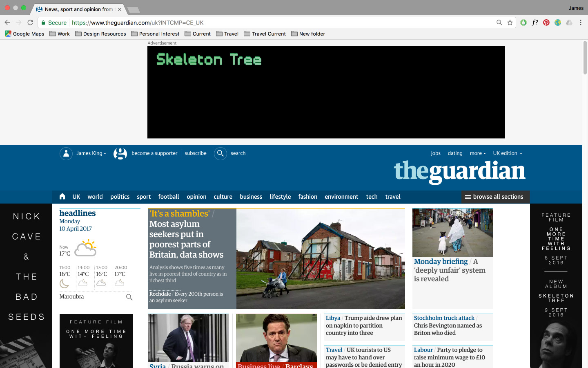Open the jobs link
The height and width of the screenshot is (368, 588).
[436, 153]
